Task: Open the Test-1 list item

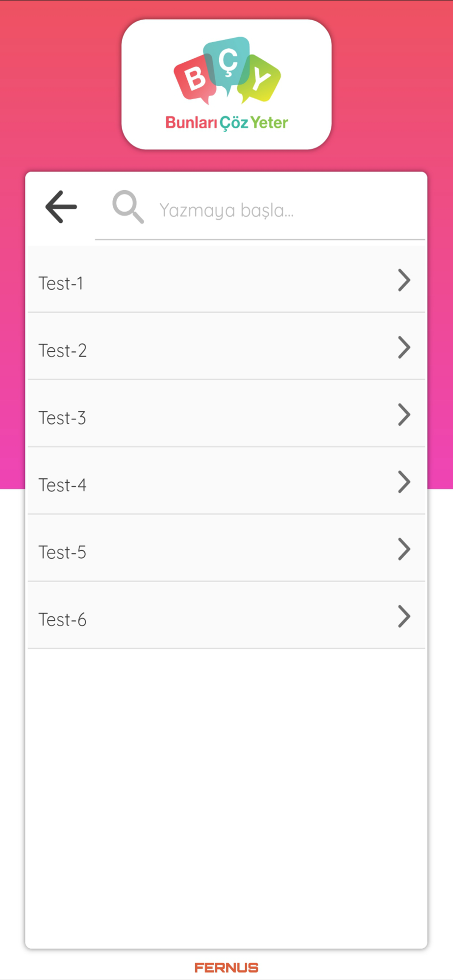Action: coord(226,279)
